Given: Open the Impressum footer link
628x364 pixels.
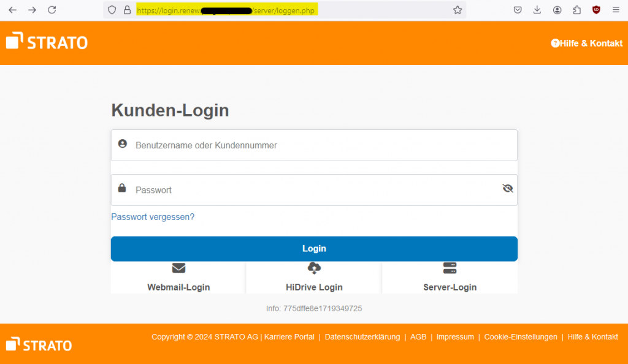Looking at the screenshot, I should 454,336.
